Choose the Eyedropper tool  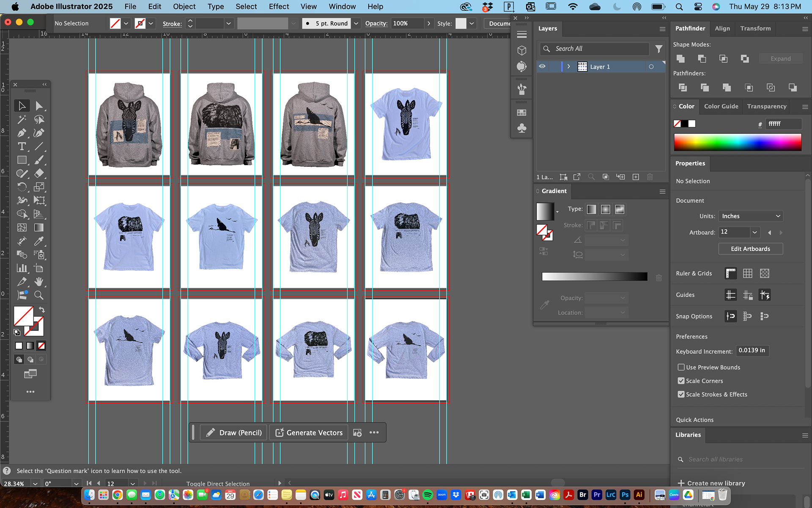coord(38,241)
